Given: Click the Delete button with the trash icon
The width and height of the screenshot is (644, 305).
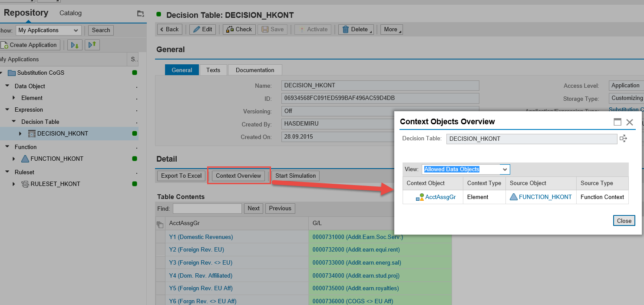Looking at the screenshot, I should [356, 30].
